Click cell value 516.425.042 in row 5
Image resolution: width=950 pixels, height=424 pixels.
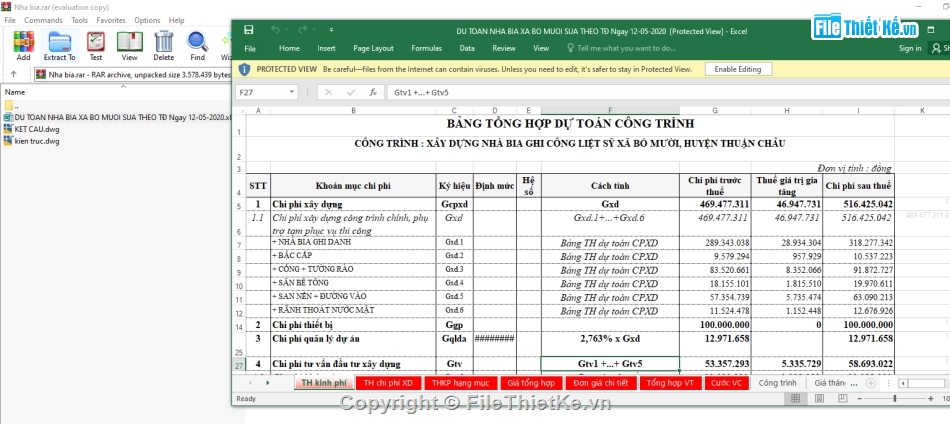tap(858, 204)
